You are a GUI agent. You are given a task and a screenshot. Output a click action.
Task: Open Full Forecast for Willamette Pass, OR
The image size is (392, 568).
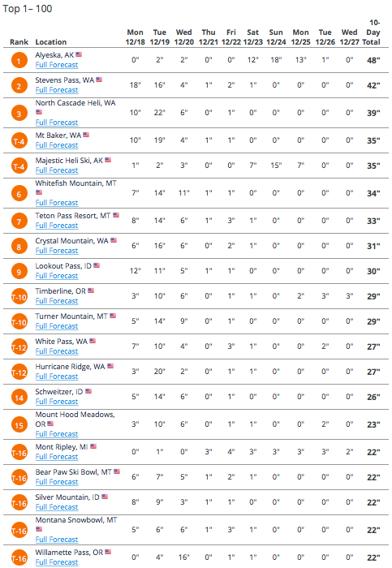click(x=57, y=562)
